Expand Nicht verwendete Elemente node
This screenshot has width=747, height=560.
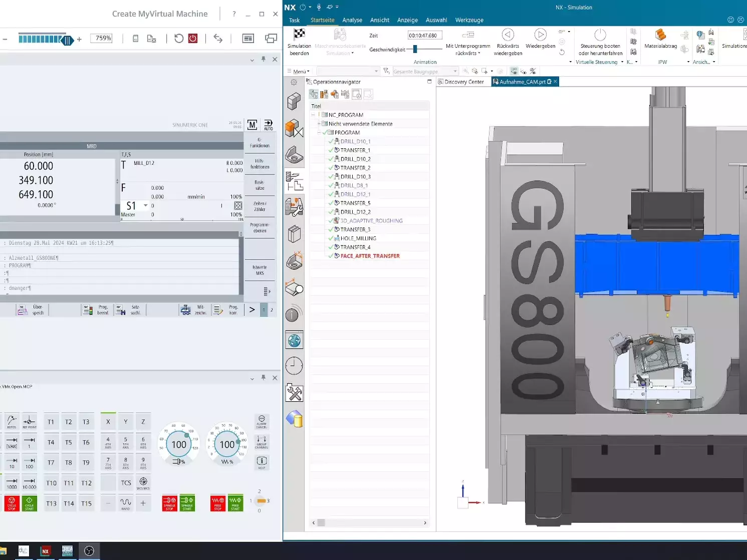[x=319, y=124]
